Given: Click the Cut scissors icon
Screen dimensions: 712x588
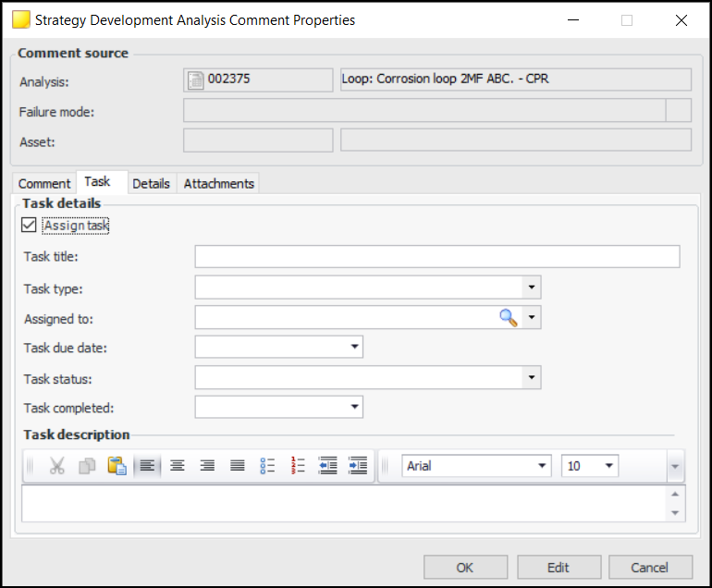Looking at the screenshot, I should point(57,466).
